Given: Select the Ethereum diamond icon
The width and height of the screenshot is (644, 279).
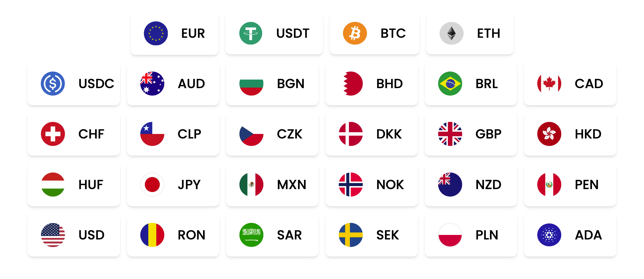Looking at the screenshot, I should pyautogui.click(x=451, y=33).
